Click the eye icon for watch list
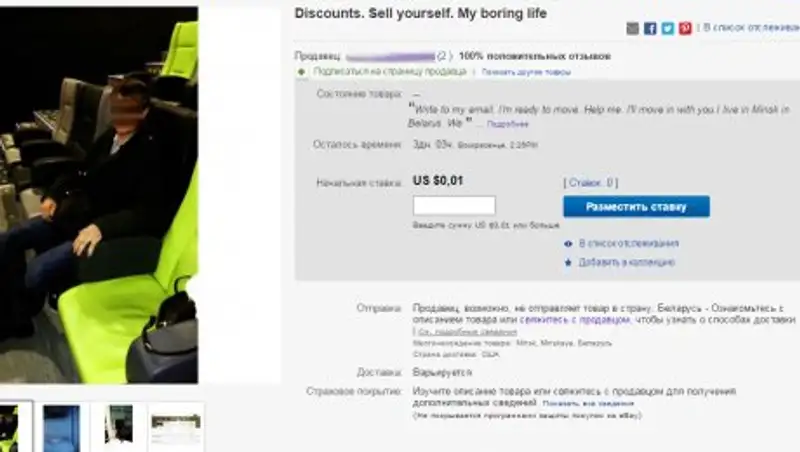Image resolution: width=800 pixels, height=452 pixels. (x=568, y=244)
